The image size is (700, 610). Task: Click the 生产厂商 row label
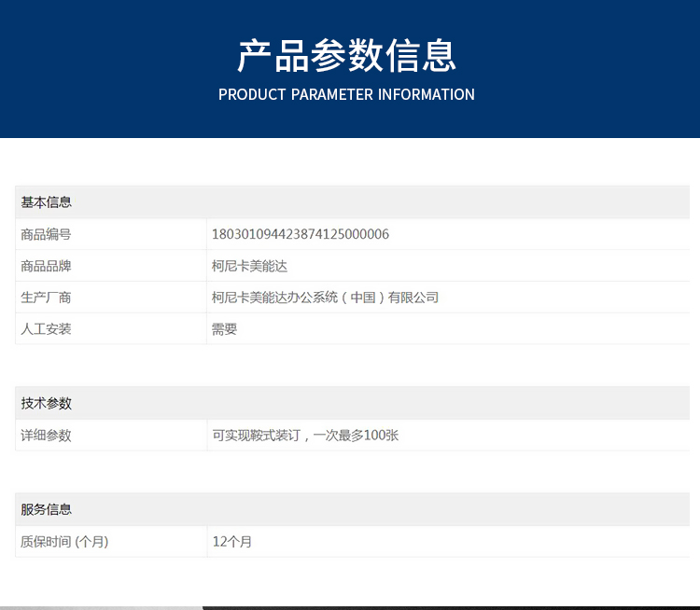pos(47,298)
